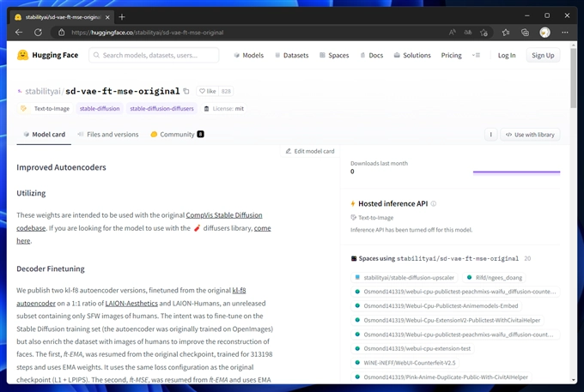Click the Improved Autoencoders heading
This screenshot has height=392, width=584.
pyautogui.click(x=61, y=167)
